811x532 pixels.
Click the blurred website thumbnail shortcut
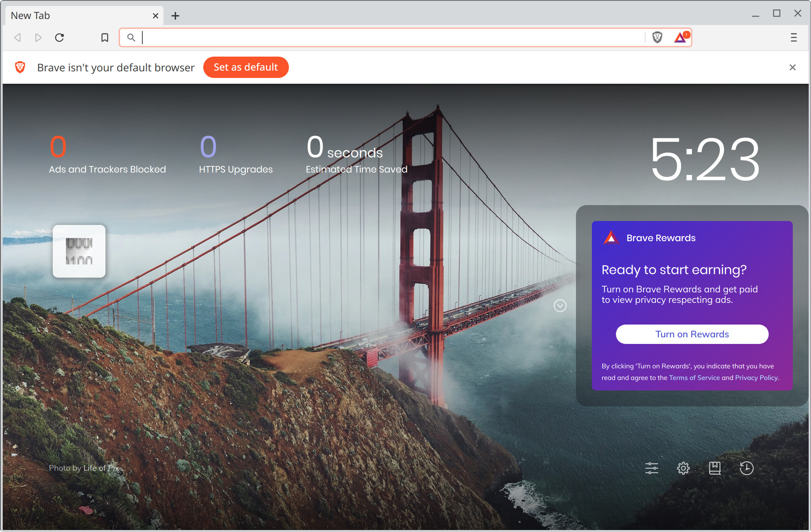[x=80, y=251]
